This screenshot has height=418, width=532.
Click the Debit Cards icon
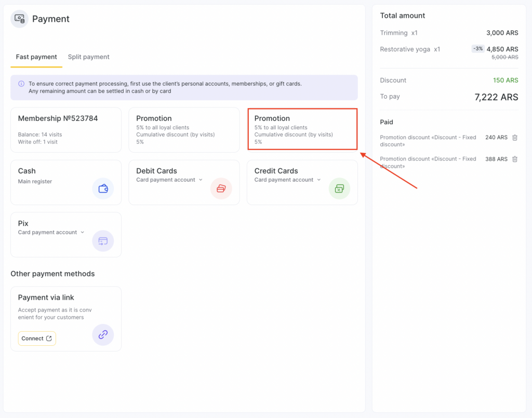pos(221,188)
